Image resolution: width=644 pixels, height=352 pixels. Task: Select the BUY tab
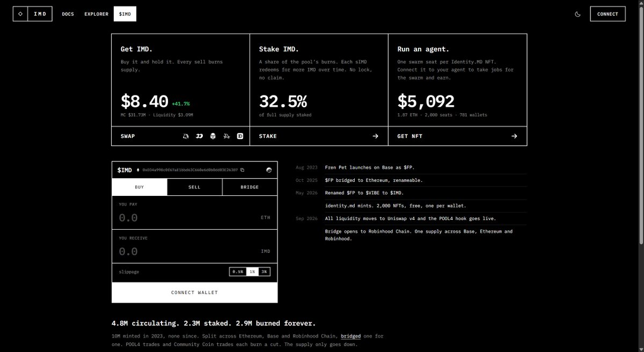click(140, 187)
